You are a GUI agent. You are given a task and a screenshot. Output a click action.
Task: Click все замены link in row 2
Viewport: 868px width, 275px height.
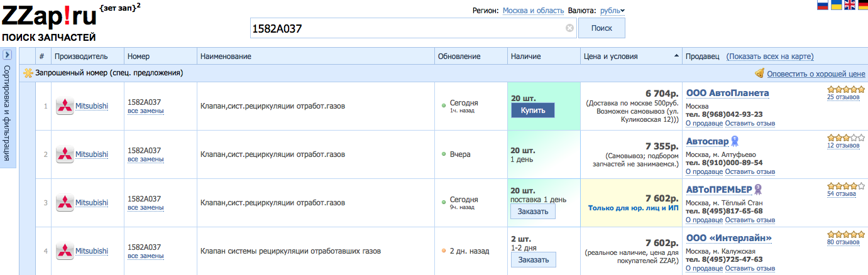tap(145, 159)
